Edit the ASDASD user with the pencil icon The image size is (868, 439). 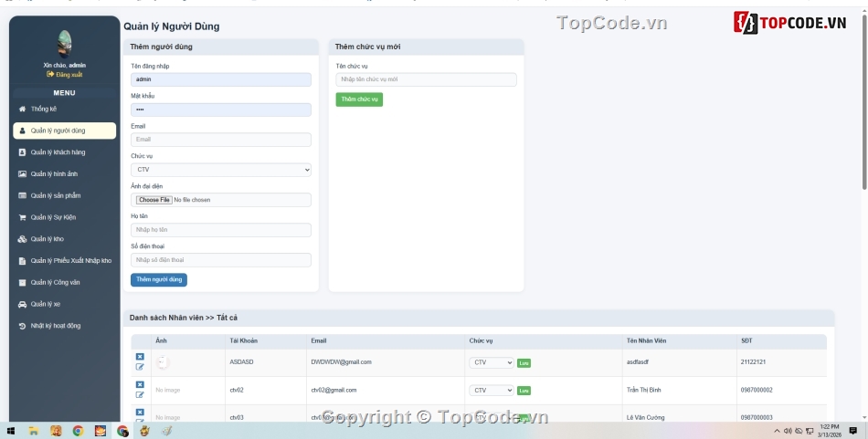(x=140, y=367)
